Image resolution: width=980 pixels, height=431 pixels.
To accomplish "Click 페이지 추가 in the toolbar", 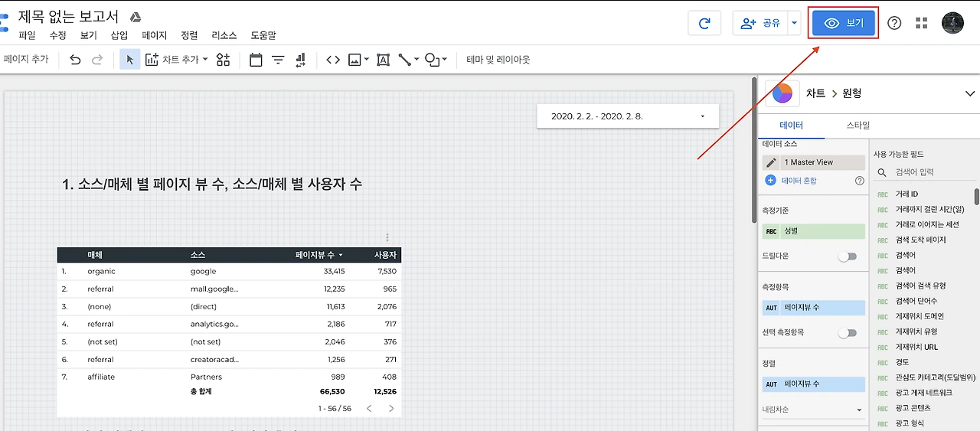I will click(25, 59).
